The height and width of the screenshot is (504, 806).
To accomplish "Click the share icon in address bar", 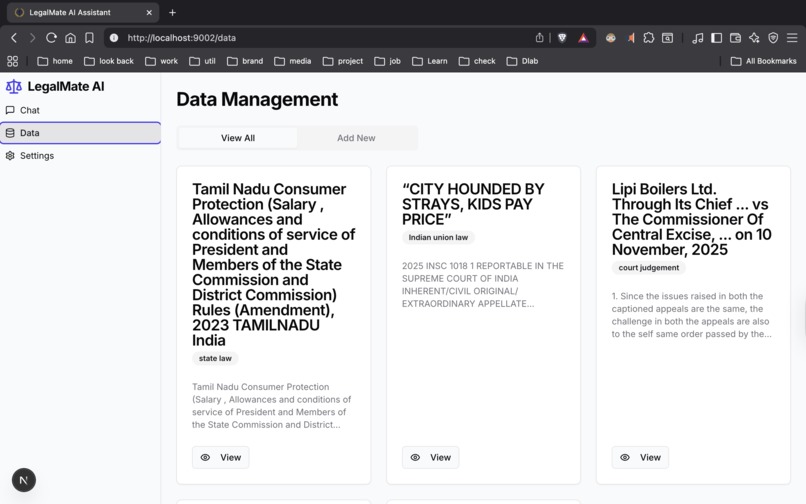I will pyautogui.click(x=539, y=38).
